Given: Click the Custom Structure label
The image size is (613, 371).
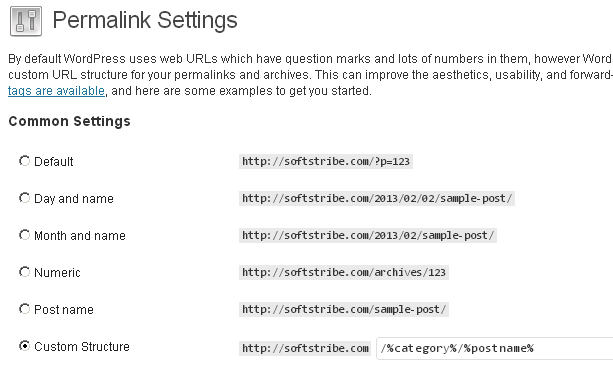Looking at the screenshot, I should coord(82,347).
